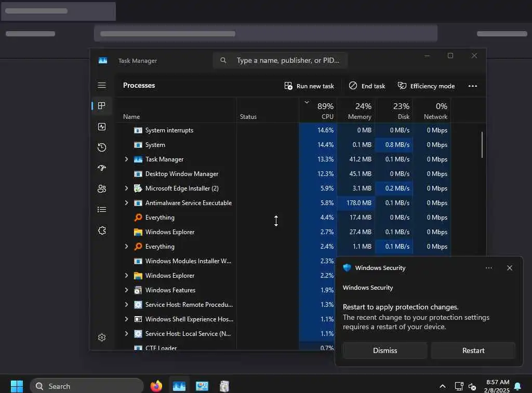Click the End task button
532x393 pixels.
pos(367,86)
